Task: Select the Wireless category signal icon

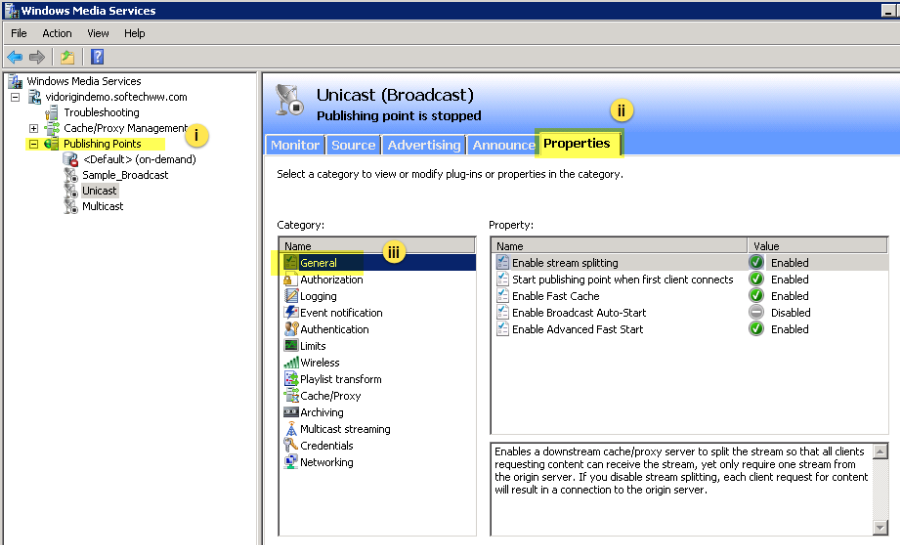Action: click(x=291, y=363)
